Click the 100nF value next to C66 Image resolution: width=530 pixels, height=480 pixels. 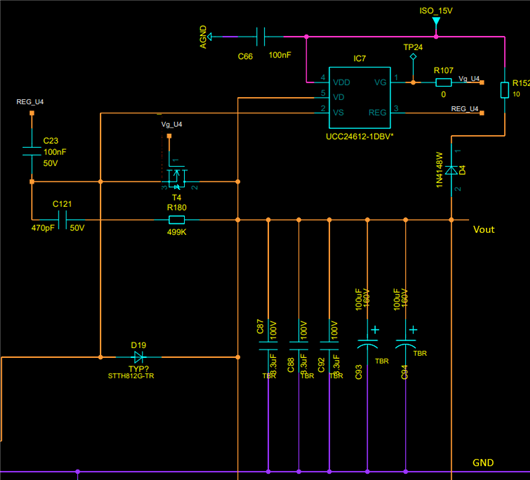pyautogui.click(x=280, y=55)
